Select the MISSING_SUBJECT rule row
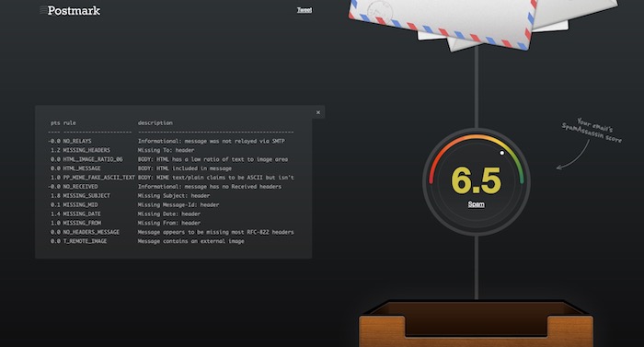The height and width of the screenshot is (347, 644). (x=171, y=196)
